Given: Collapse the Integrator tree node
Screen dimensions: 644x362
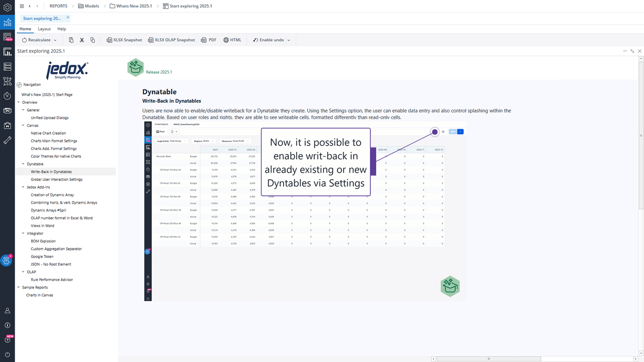Looking at the screenshot, I should point(23,233).
